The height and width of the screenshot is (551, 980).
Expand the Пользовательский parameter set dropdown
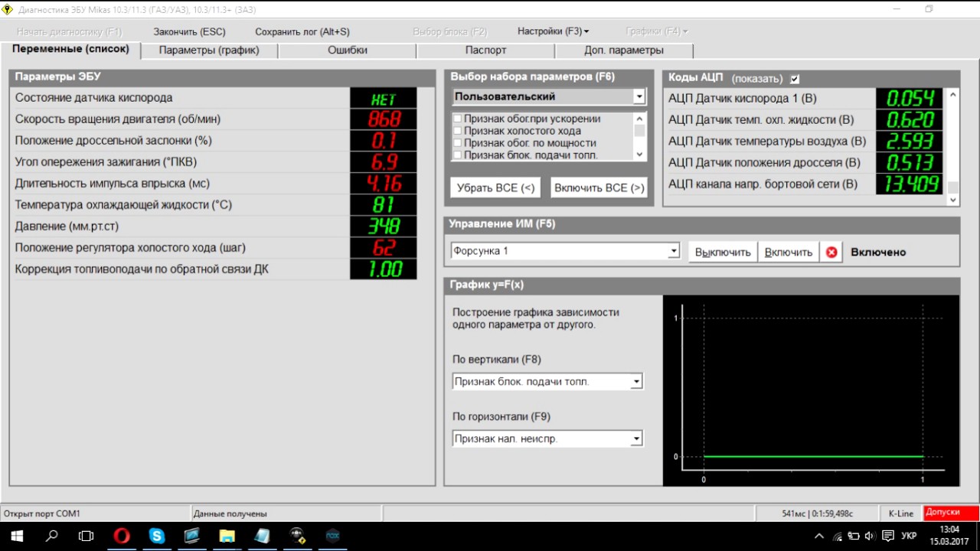tap(639, 97)
